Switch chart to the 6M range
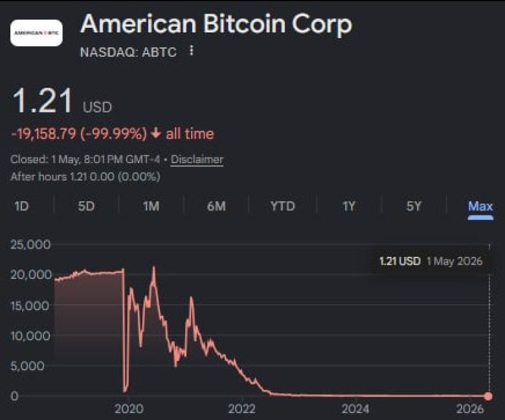 click(x=216, y=206)
